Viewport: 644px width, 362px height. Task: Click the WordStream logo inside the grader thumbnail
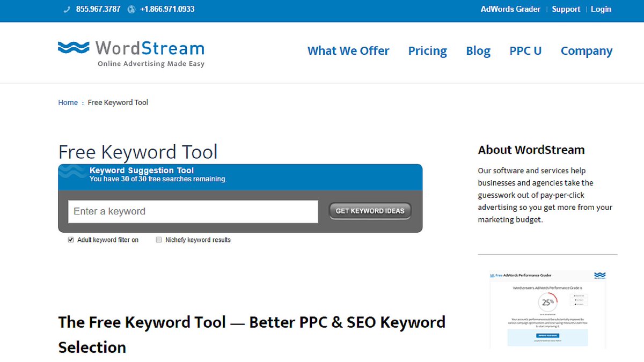pos(600,275)
